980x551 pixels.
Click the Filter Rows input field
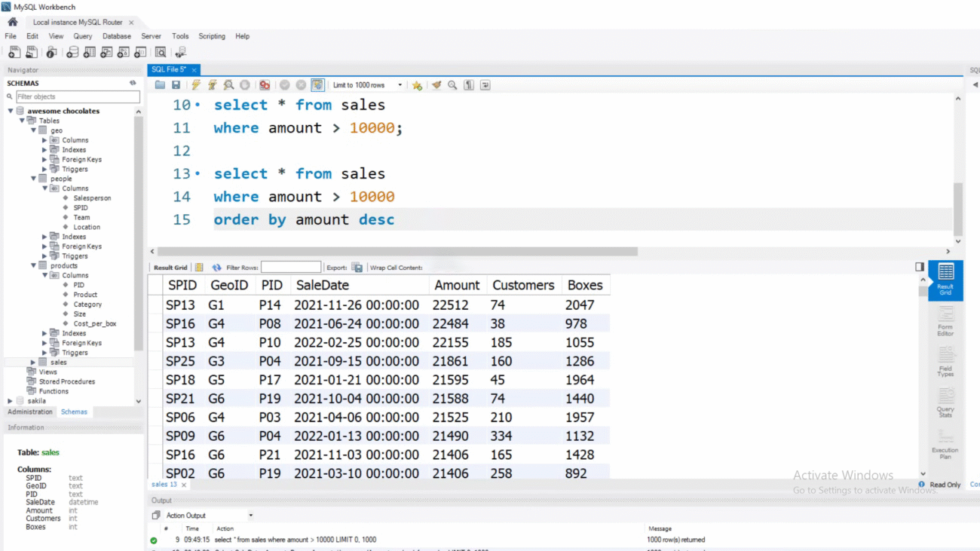coord(291,268)
